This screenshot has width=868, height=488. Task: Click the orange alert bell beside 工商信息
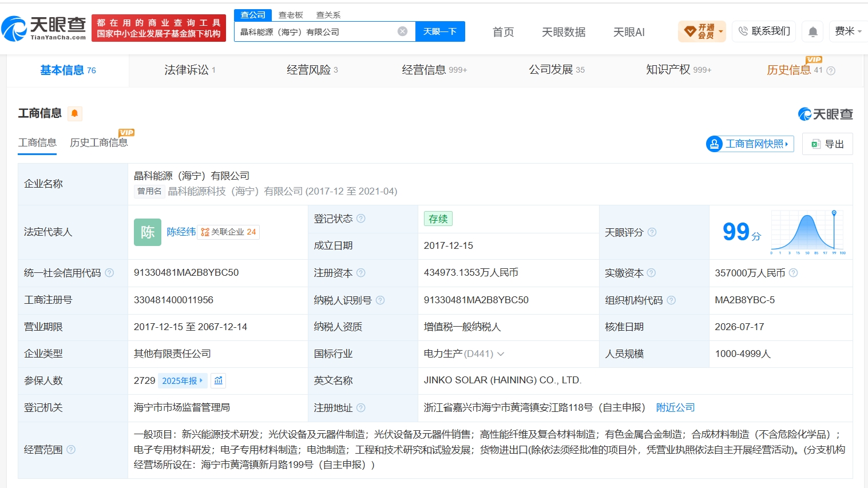tap(74, 113)
